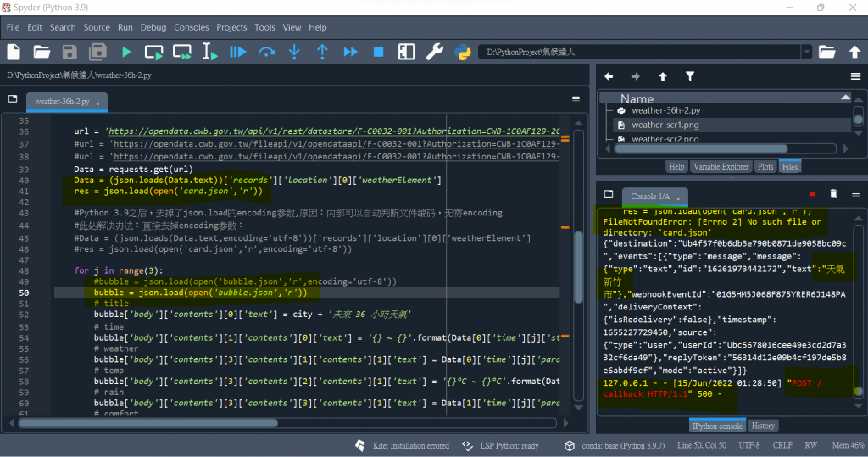Image resolution: width=868 pixels, height=457 pixels.
Task: Click the Step into function arrow icon
Action: pyautogui.click(x=294, y=53)
